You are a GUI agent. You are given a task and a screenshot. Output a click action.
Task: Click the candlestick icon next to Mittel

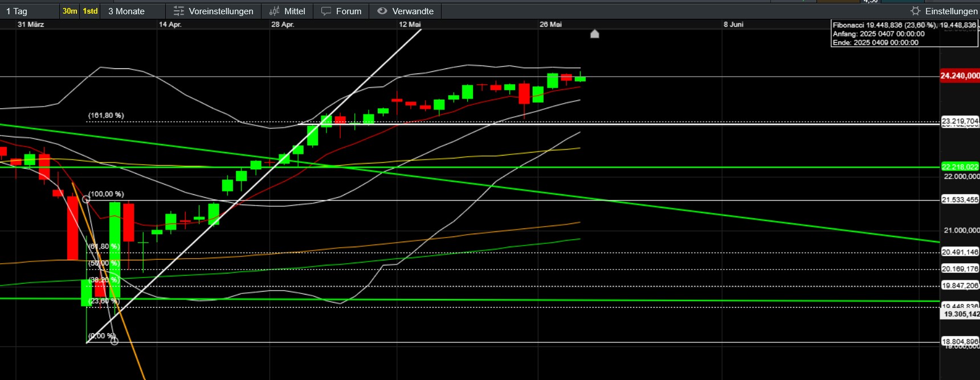click(x=275, y=11)
